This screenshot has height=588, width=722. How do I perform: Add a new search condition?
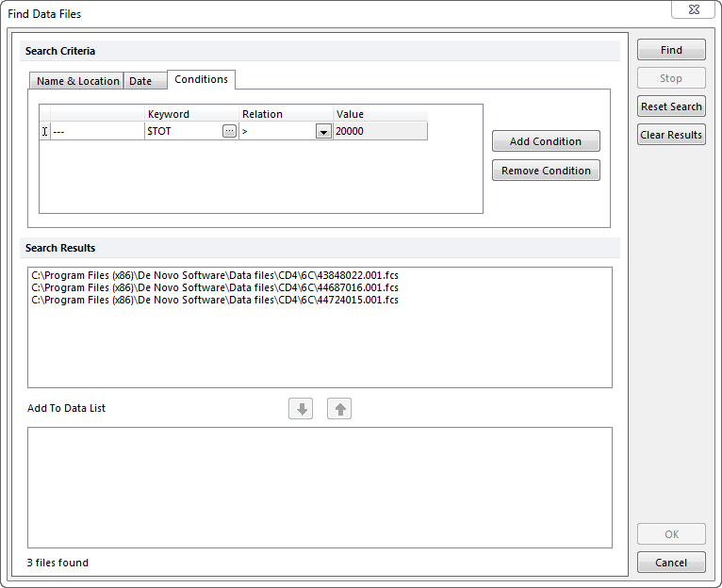pos(546,141)
